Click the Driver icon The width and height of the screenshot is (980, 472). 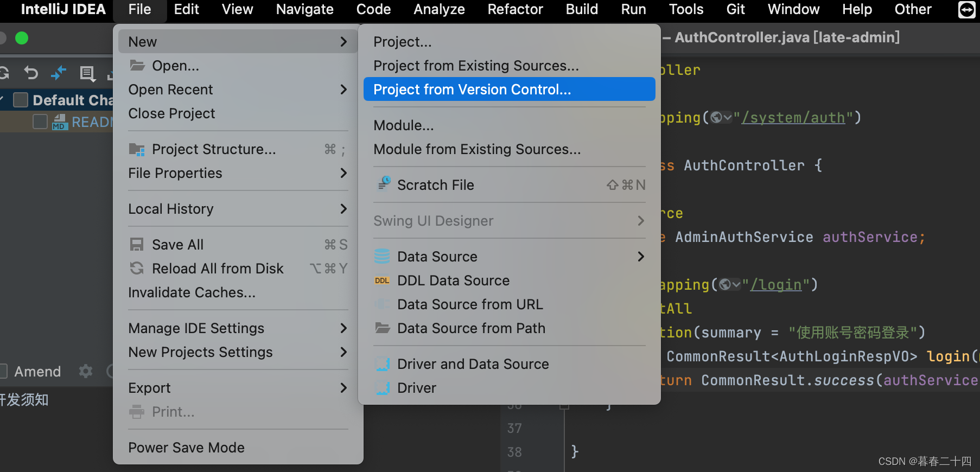coord(382,387)
